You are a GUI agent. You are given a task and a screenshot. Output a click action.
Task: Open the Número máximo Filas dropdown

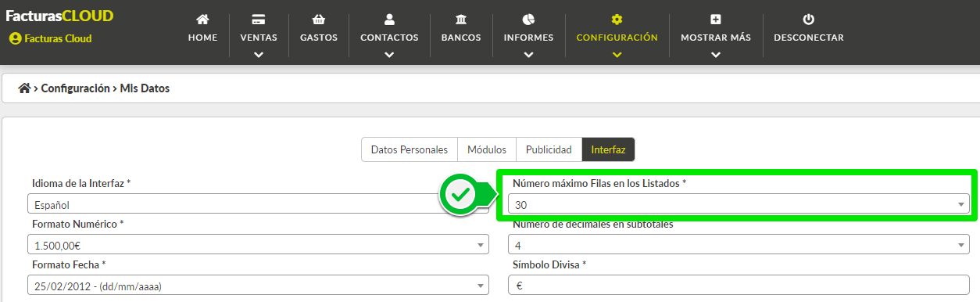[738, 204]
